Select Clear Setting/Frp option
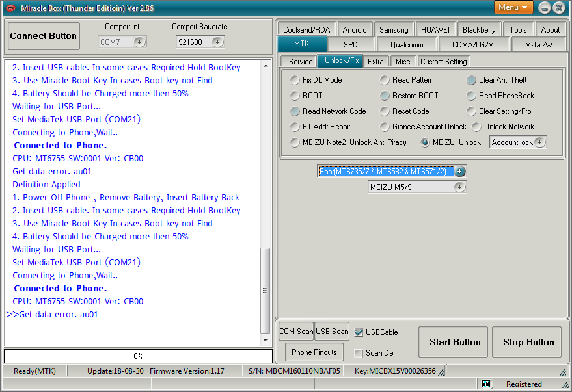572x392 pixels. click(x=471, y=111)
